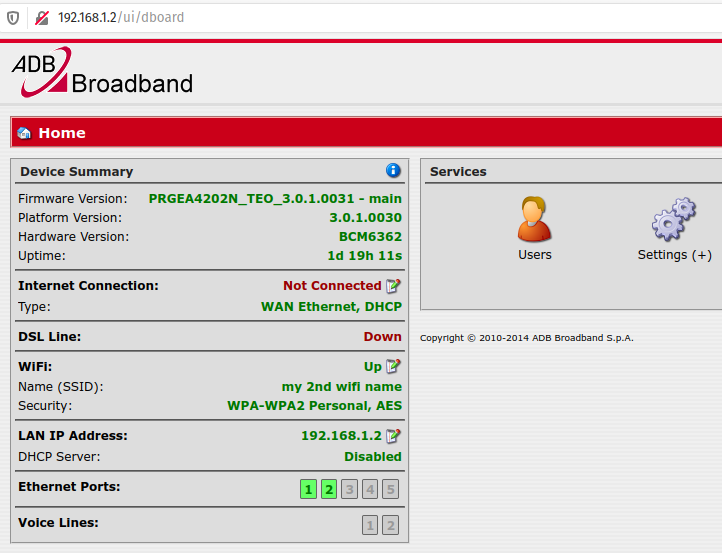This screenshot has height=553, width=722.
Task: Click Voice Line 2 indicator
Action: coord(390,525)
